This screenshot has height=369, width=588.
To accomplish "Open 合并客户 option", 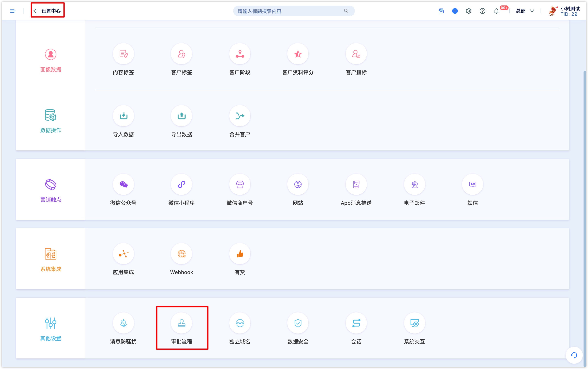I will click(x=240, y=121).
